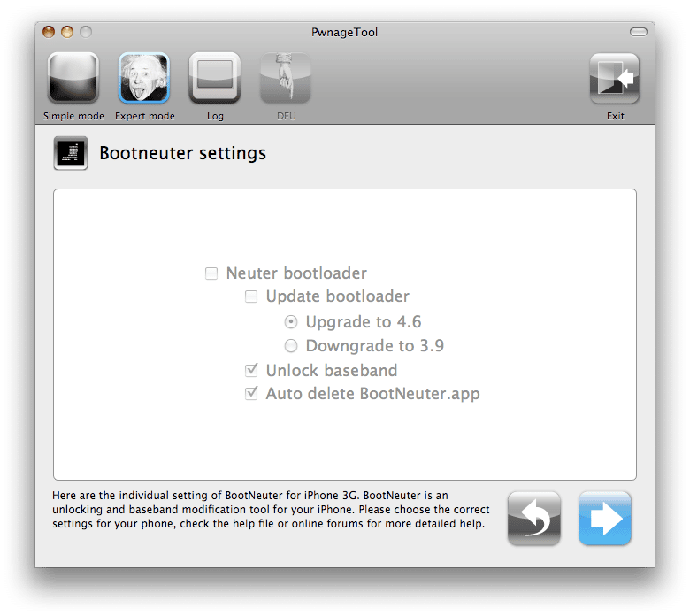The image size is (690, 616).
Task: Click the yellow minimize window button
Action: (67, 32)
